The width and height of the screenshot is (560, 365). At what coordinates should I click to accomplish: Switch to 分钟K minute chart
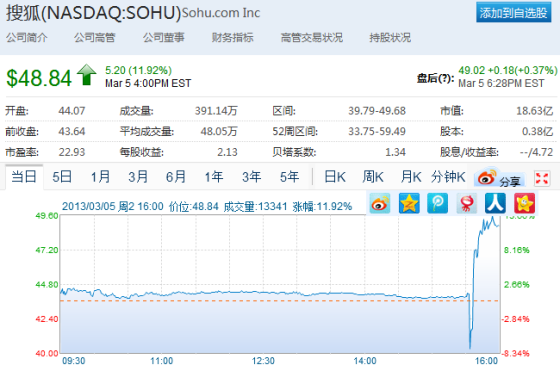tap(448, 177)
